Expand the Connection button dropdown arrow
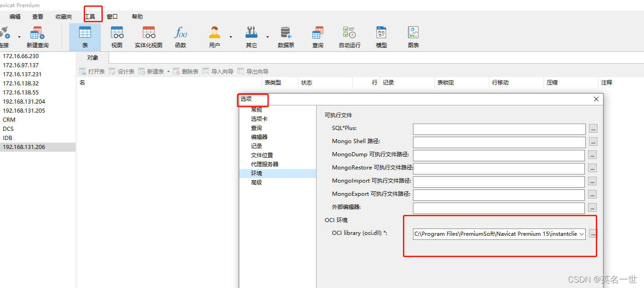This screenshot has width=644, height=288. [x=19, y=37]
